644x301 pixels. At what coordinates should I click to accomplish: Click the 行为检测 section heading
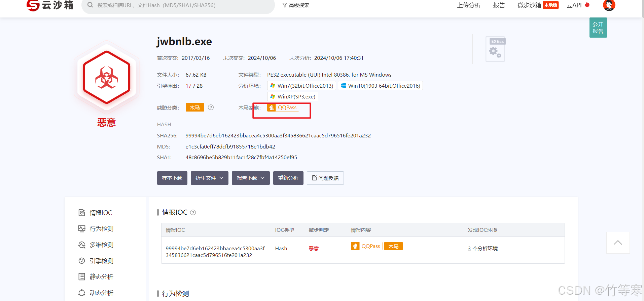click(x=175, y=294)
